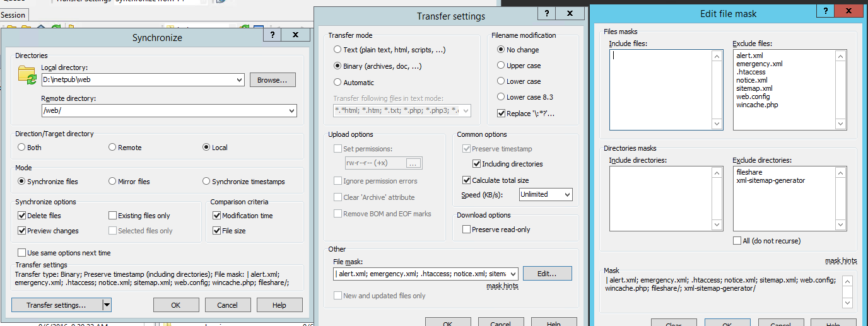Select the Both direction radio button
This screenshot has width=868, height=326.
point(22,148)
